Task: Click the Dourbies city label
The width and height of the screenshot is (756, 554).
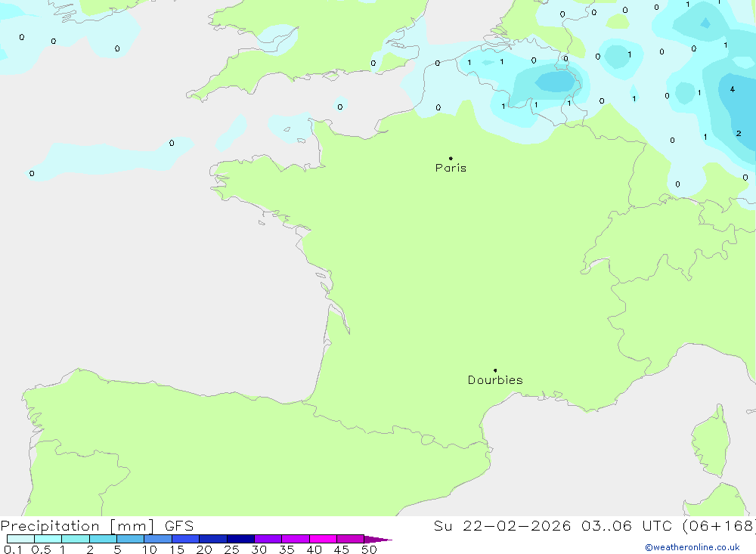Action: [495, 380]
